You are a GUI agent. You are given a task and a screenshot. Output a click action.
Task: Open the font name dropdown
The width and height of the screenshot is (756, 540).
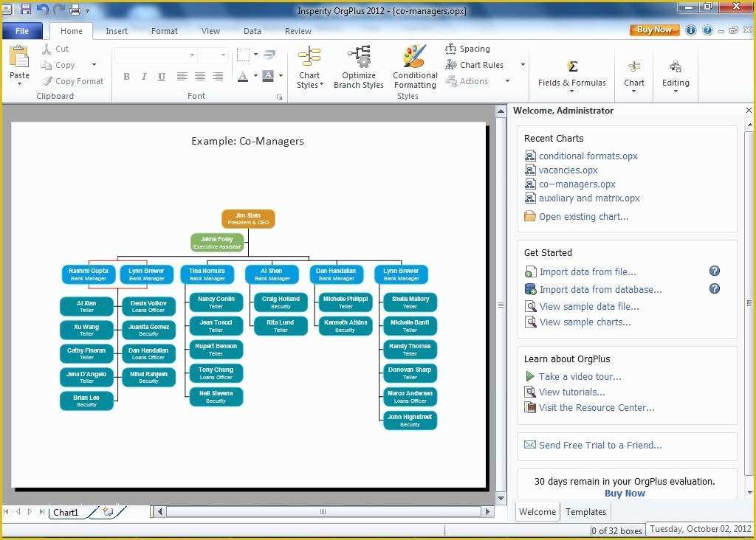(192, 55)
